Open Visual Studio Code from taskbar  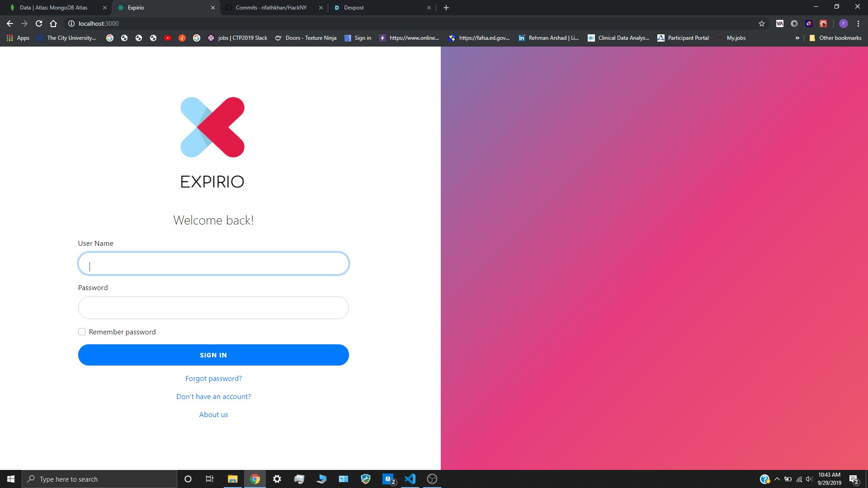tap(410, 479)
